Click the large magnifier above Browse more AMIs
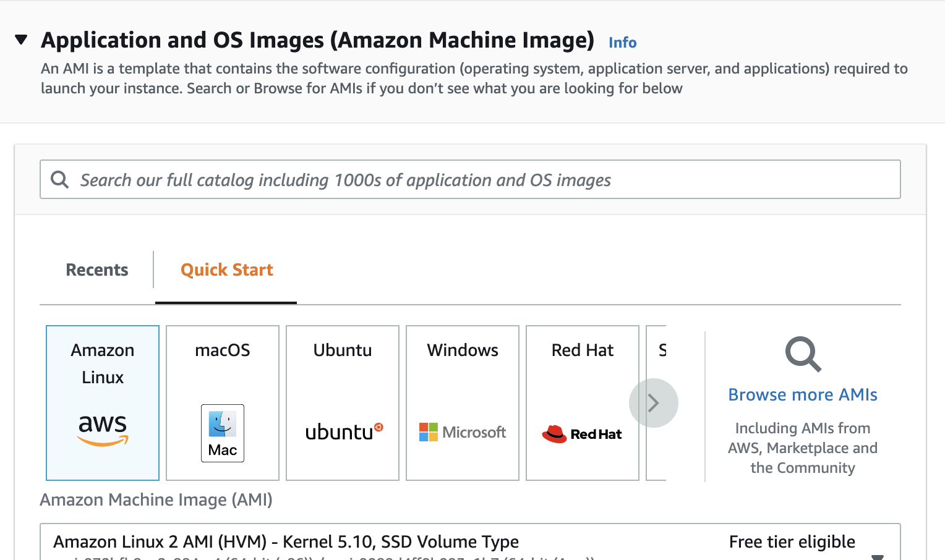Screen dimensions: 945x560 (x=803, y=354)
